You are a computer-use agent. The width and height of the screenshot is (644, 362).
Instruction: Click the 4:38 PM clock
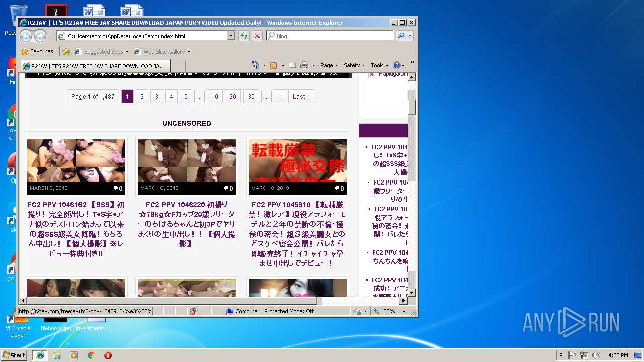(x=618, y=355)
